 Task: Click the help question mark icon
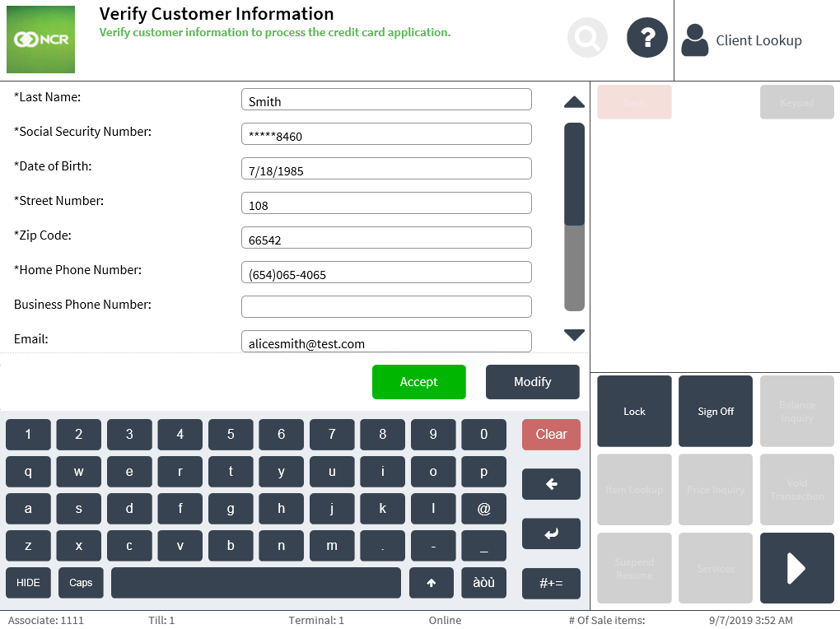(647, 38)
